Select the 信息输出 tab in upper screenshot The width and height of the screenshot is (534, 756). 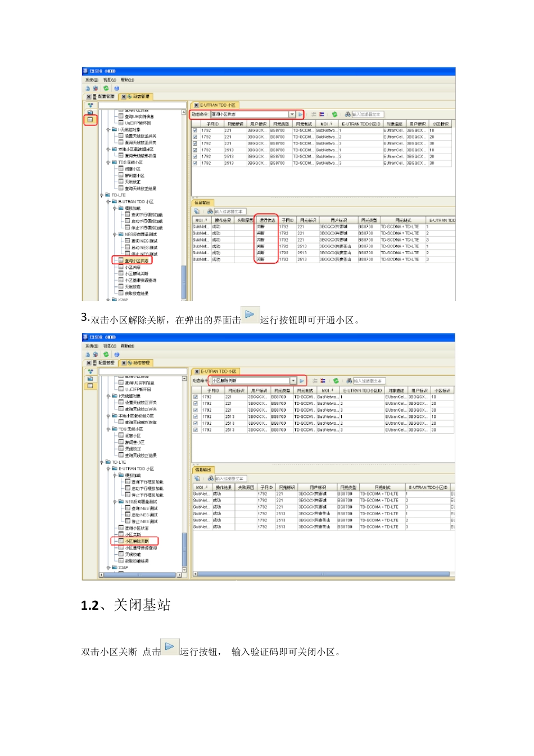[x=202, y=202]
